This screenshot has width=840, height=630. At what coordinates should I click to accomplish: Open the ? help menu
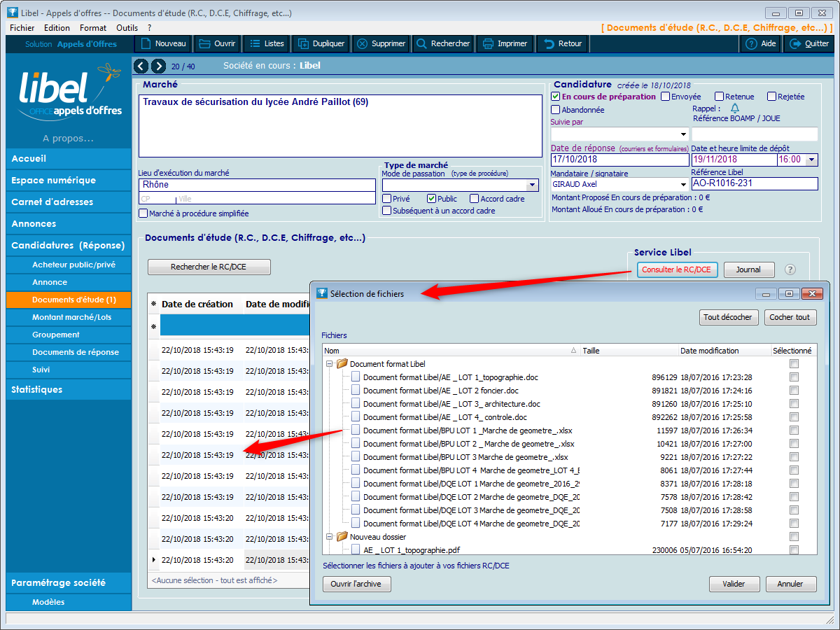149,28
